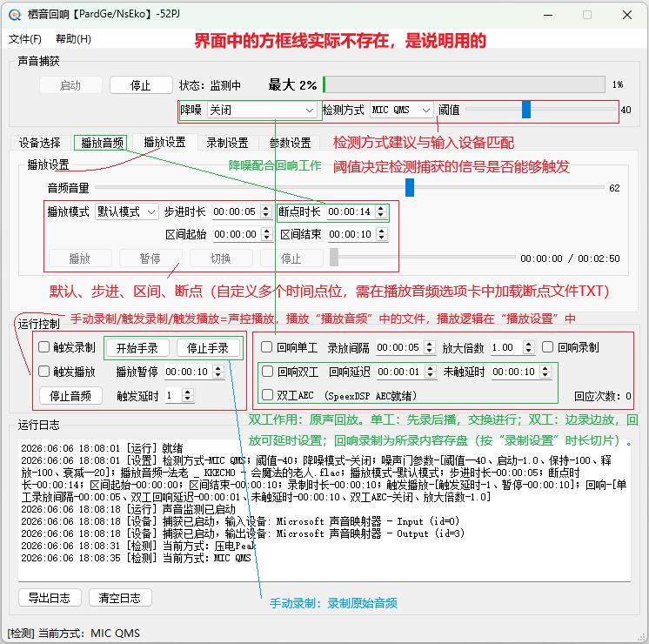
Task: Check the 双工AEC option
Action: point(267,395)
